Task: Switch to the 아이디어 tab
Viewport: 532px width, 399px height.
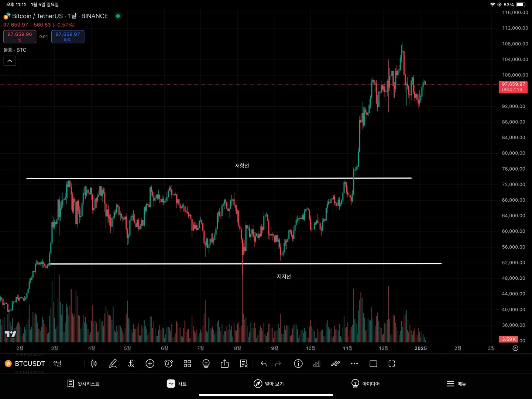Action: pos(365,384)
